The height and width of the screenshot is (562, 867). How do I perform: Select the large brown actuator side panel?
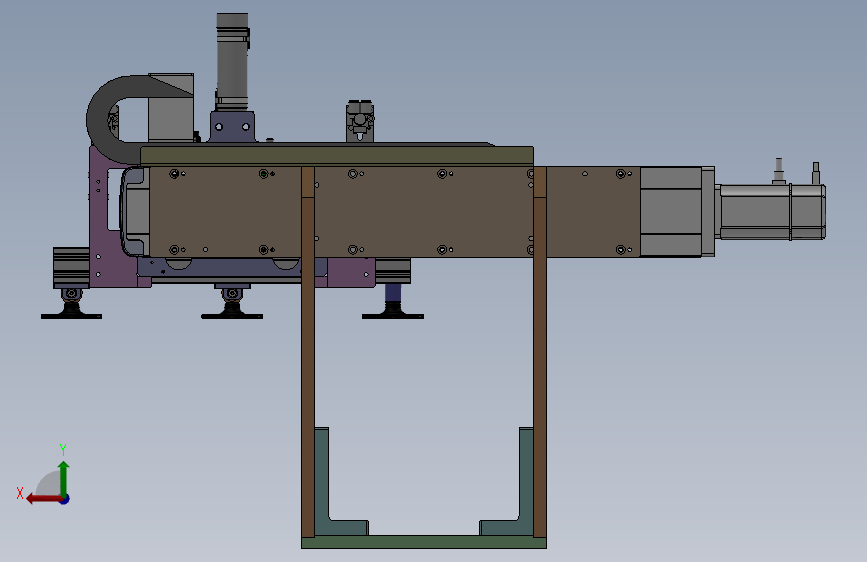click(395, 212)
